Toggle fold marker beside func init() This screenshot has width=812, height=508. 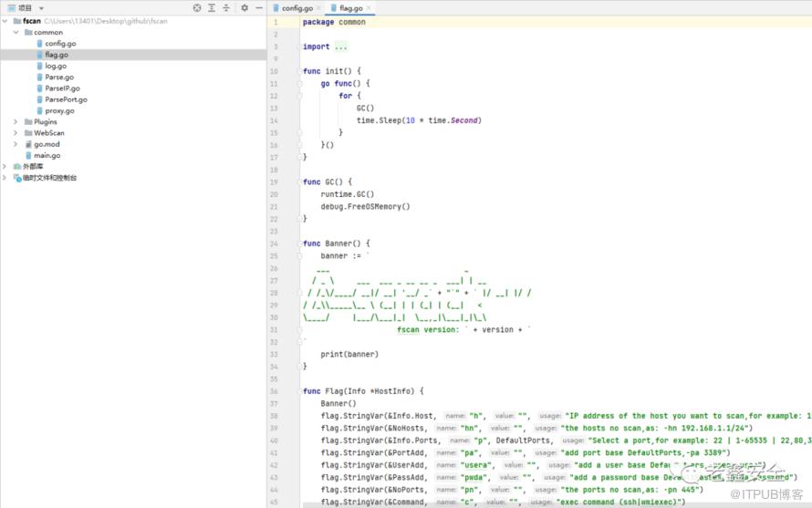click(x=299, y=71)
